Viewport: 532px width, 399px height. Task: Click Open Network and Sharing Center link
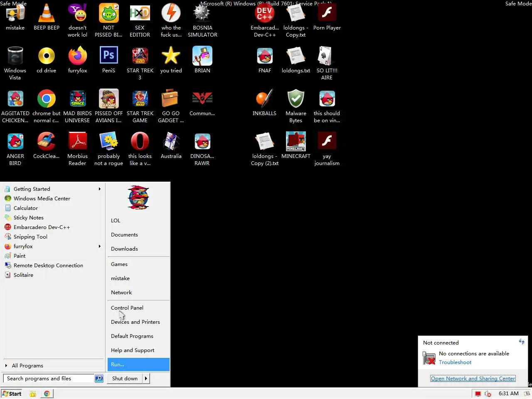[x=473, y=378]
